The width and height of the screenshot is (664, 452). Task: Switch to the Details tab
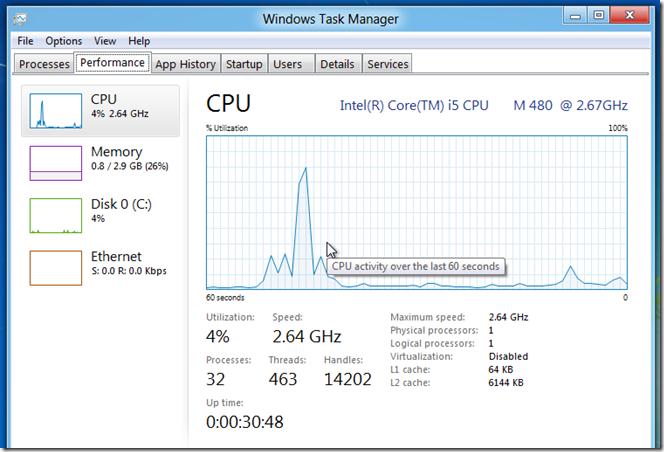[337, 64]
